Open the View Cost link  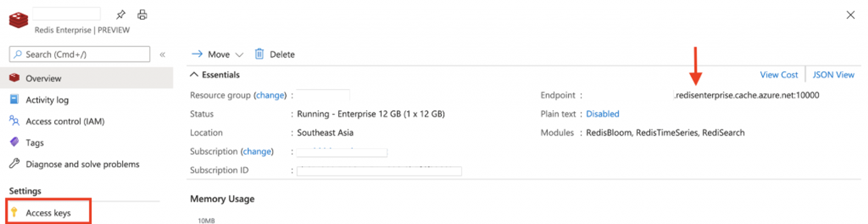pos(779,75)
